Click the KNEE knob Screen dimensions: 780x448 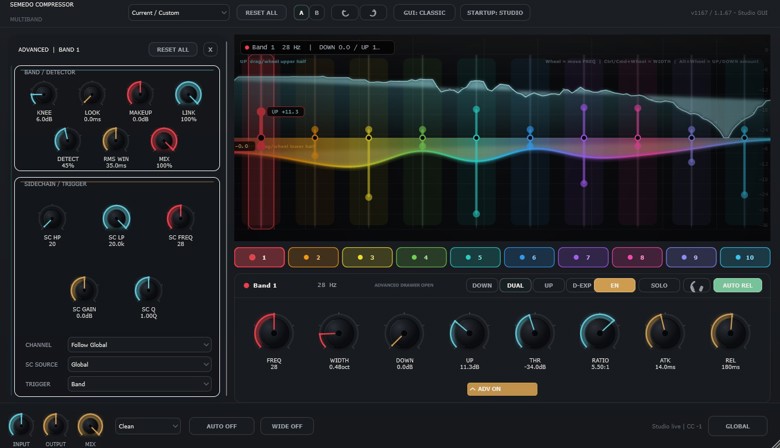pyautogui.click(x=44, y=94)
